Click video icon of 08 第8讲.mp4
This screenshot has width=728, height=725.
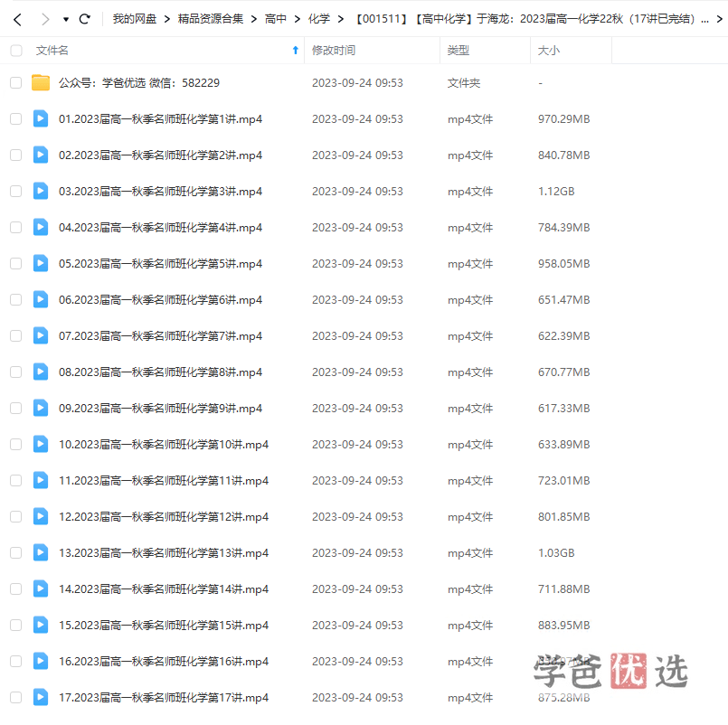pyautogui.click(x=41, y=372)
